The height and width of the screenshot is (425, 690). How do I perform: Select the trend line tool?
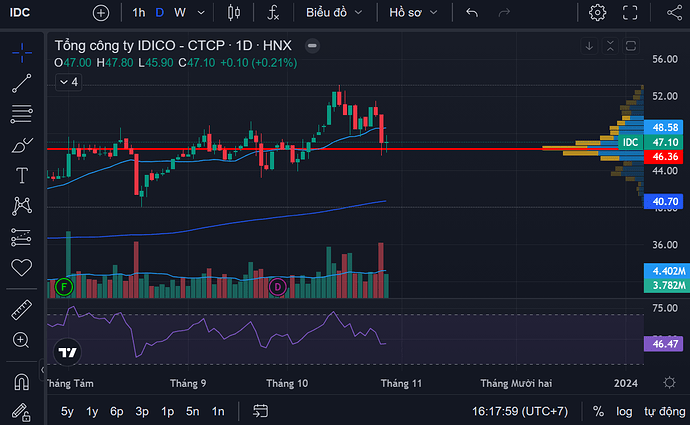click(x=22, y=83)
